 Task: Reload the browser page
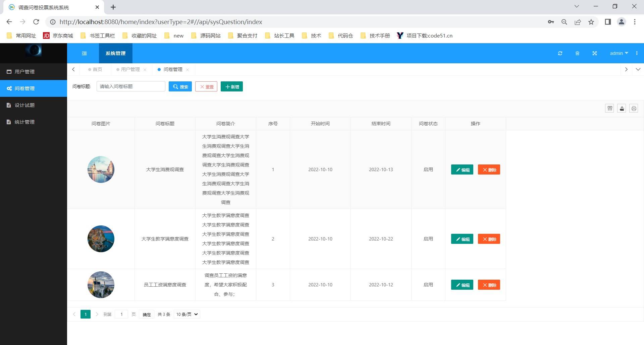(36, 22)
